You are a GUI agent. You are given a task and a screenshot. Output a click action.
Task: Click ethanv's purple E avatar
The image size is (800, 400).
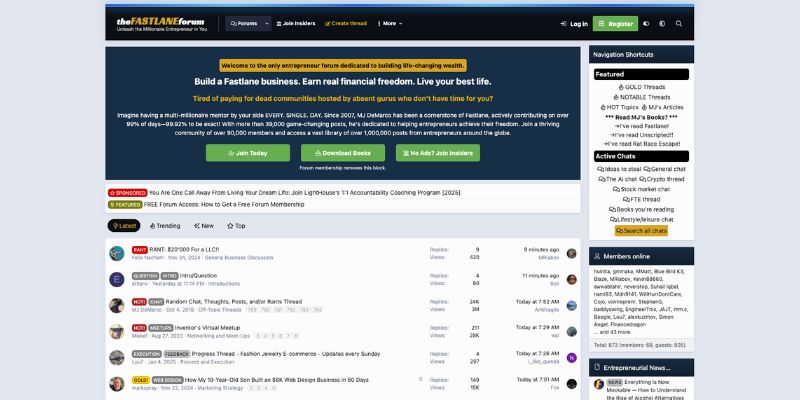click(x=117, y=280)
